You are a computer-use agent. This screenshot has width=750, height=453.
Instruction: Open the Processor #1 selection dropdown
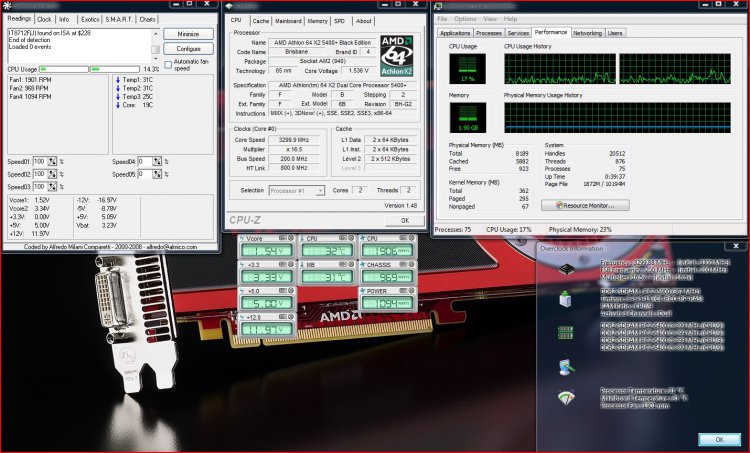pos(297,190)
